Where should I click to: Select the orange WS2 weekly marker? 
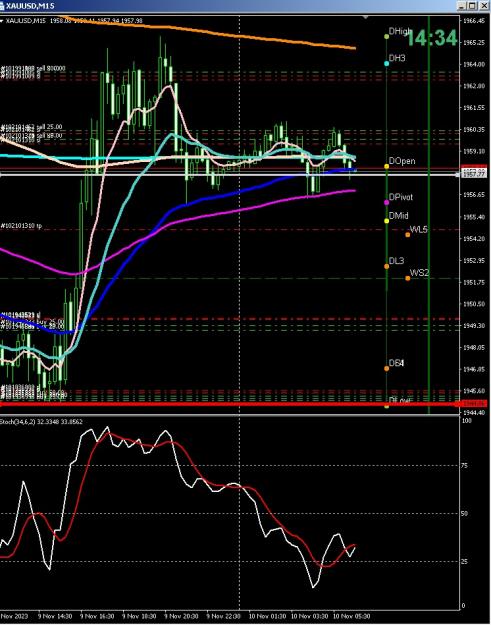point(407,278)
